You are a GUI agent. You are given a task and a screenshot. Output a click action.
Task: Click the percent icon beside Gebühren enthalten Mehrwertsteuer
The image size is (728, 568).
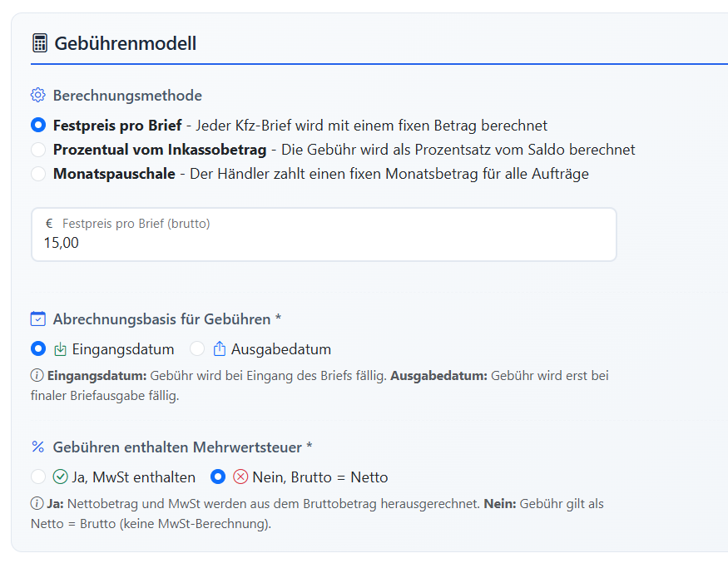37,447
